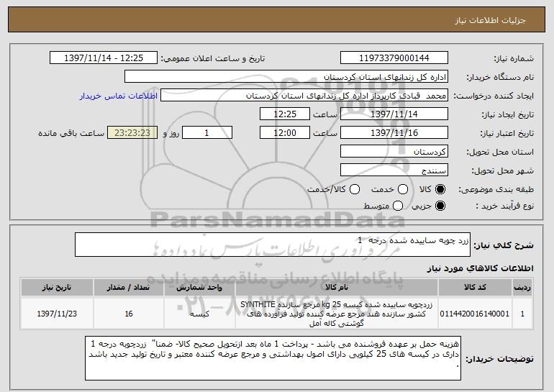Click the public announcement date-time field
The width and height of the screenshot is (554, 392).
104,58
